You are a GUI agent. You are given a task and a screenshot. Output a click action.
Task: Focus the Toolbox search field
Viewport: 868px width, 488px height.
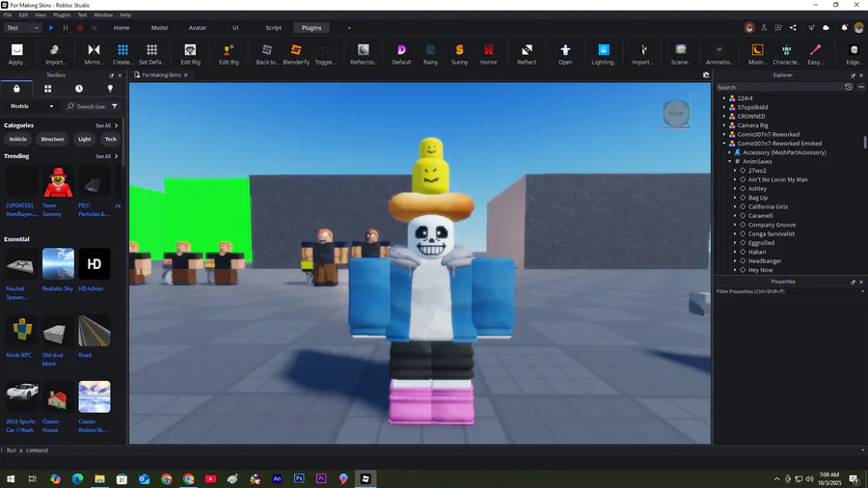(89, 106)
